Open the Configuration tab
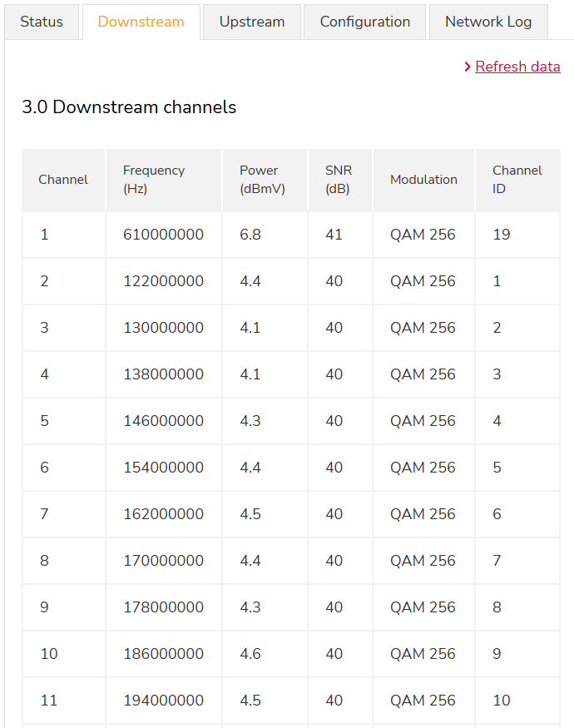 click(364, 22)
